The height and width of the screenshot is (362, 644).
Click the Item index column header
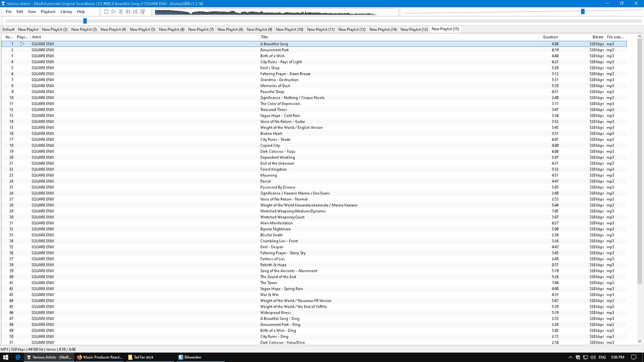[x=9, y=37]
